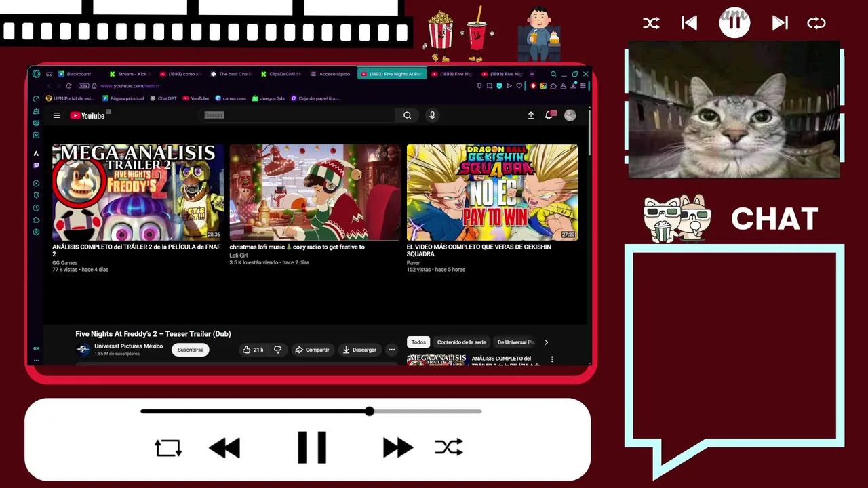868x488 pixels.
Task: Click the player icon in browser sidebar
Action: pos(36,183)
